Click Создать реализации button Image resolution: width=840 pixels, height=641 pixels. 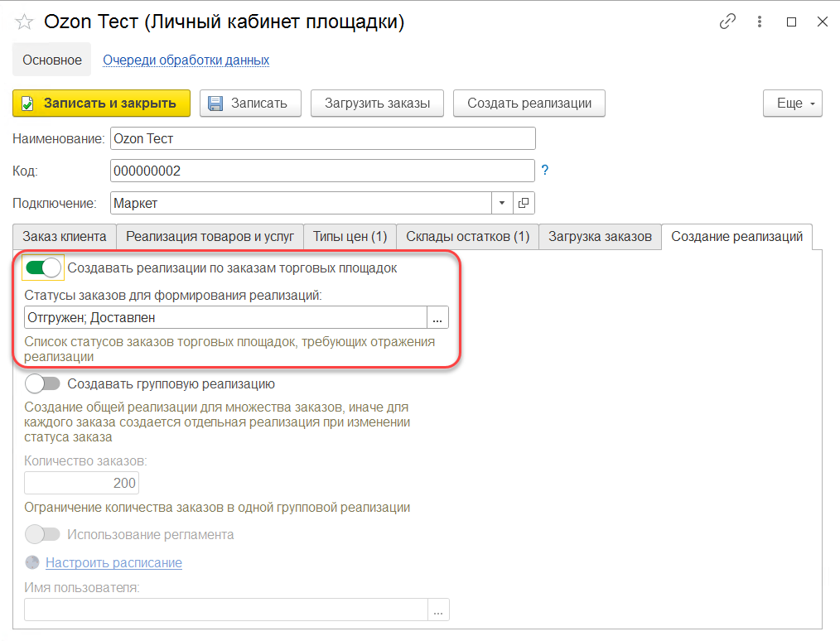click(x=529, y=104)
